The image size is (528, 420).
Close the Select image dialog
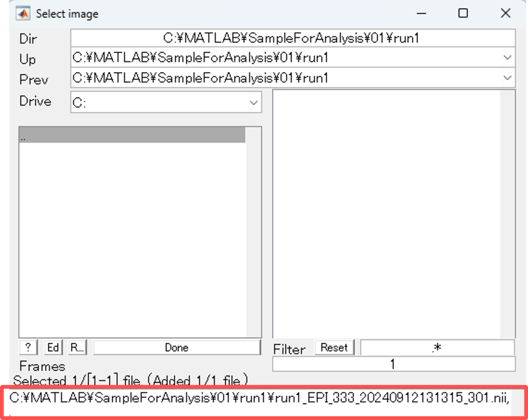tap(505, 14)
